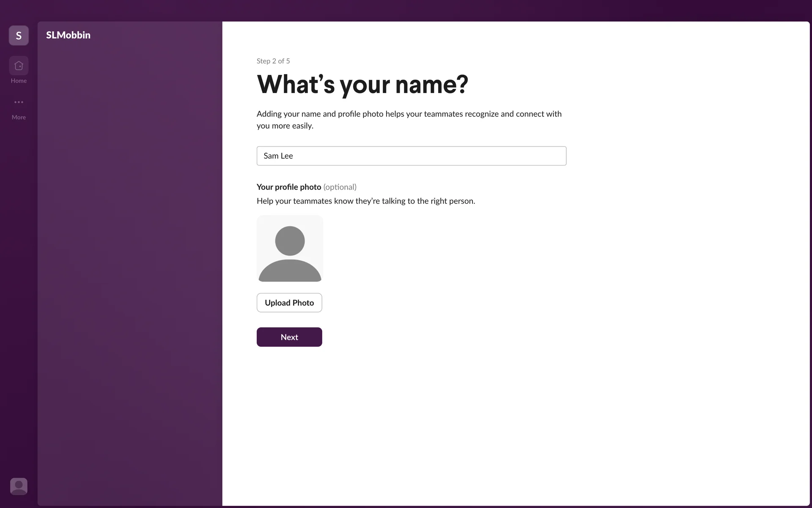Image resolution: width=812 pixels, height=508 pixels.
Task: Click the head circle of placeholder avatar
Action: (290, 240)
